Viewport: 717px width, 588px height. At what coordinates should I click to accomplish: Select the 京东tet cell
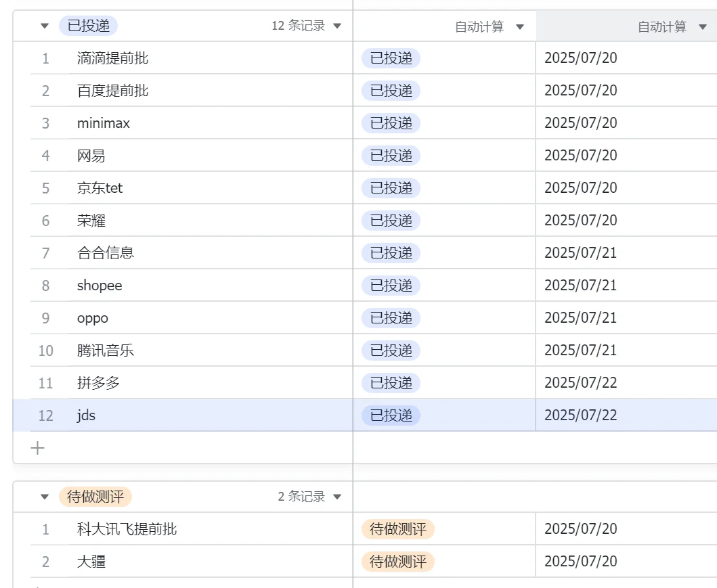(x=211, y=188)
